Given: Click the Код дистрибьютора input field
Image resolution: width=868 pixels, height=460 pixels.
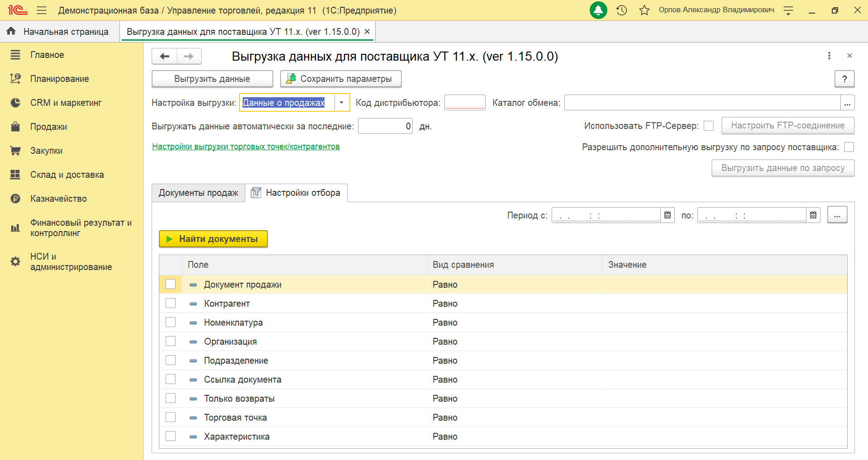Looking at the screenshot, I should 465,102.
